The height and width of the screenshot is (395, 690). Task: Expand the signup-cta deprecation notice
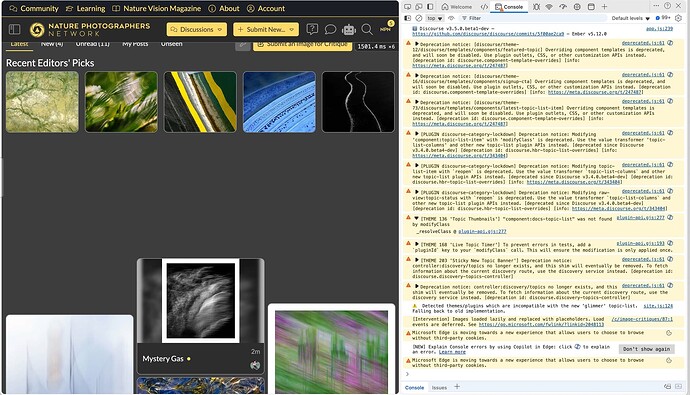[416, 76]
